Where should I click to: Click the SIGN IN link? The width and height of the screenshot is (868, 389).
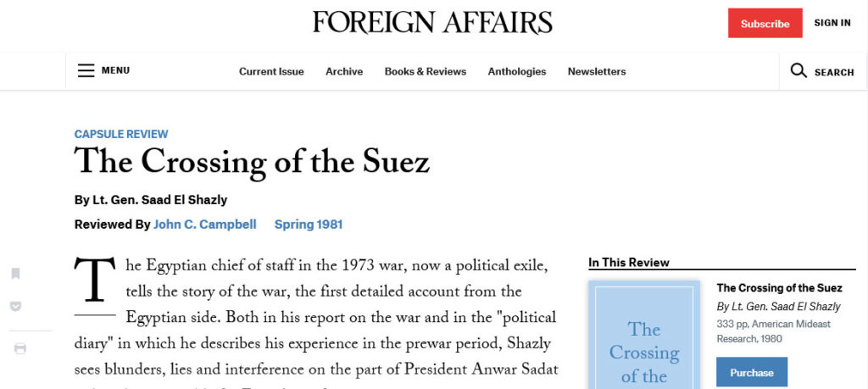point(832,23)
